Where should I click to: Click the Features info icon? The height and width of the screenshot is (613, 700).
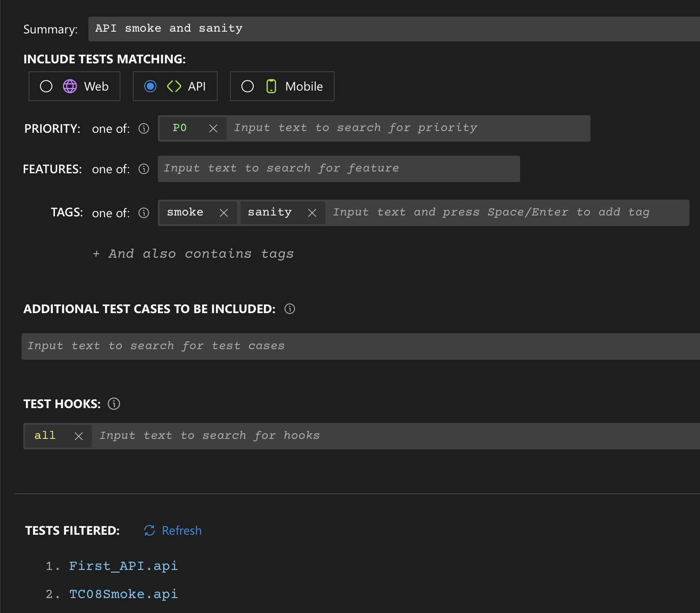144,169
